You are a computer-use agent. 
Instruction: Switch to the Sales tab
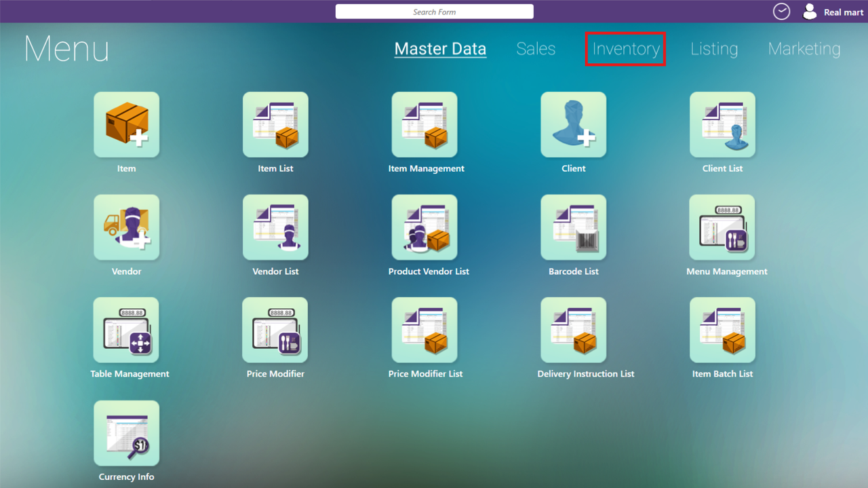tap(536, 49)
